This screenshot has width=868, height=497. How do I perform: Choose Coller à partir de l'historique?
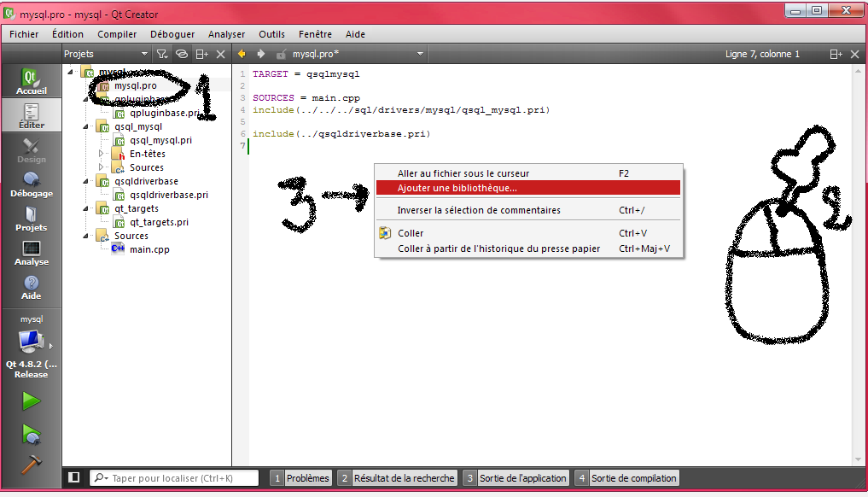[x=528, y=248]
